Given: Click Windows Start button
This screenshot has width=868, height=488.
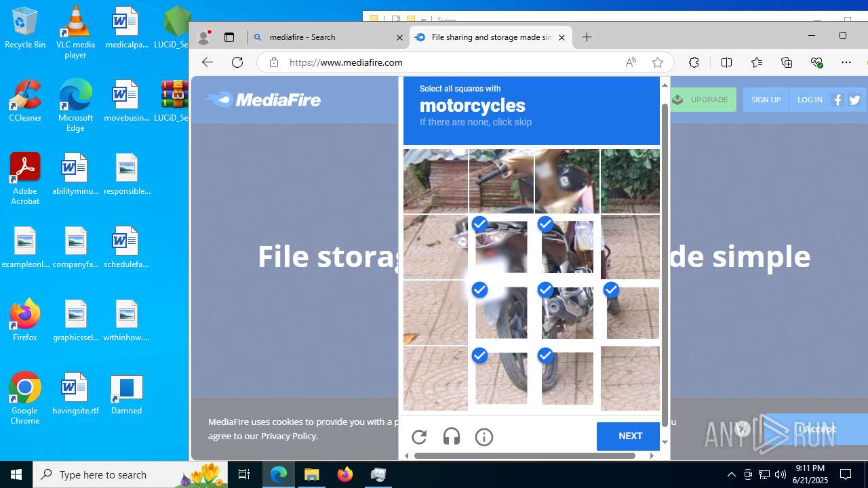Looking at the screenshot, I should [16, 474].
